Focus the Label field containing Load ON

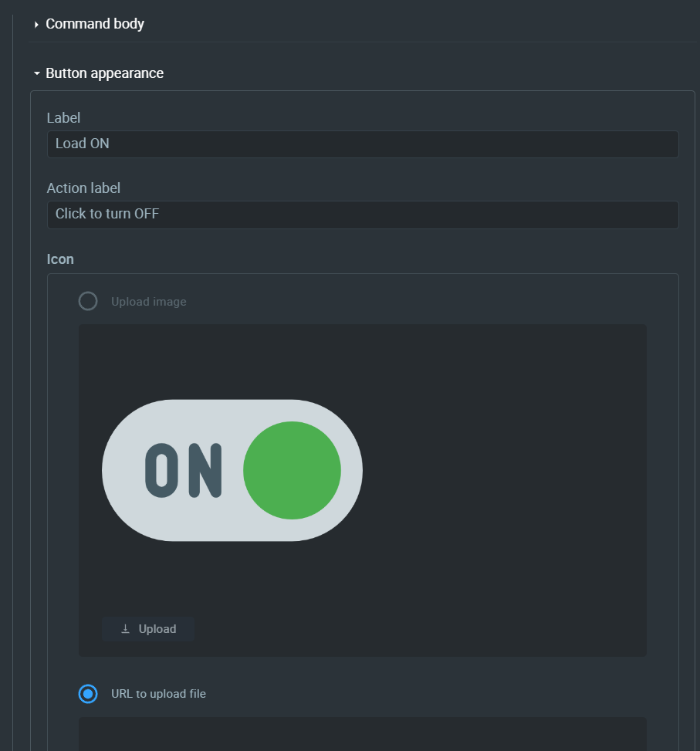pyautogui.click(x=363, y=144)
